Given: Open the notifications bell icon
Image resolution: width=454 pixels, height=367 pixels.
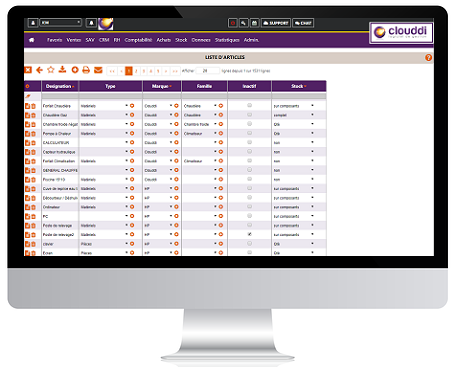Looking at the screenshot, I should pos(91,23).
